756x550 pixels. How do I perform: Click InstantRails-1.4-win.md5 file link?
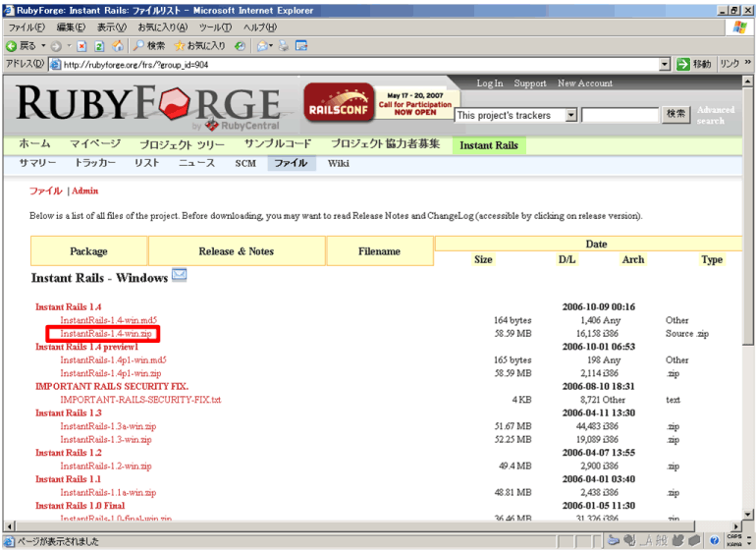[x=108, y=320]
